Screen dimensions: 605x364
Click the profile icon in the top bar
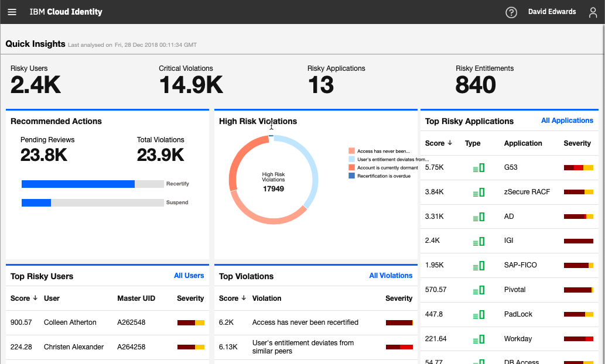[593, 12]
